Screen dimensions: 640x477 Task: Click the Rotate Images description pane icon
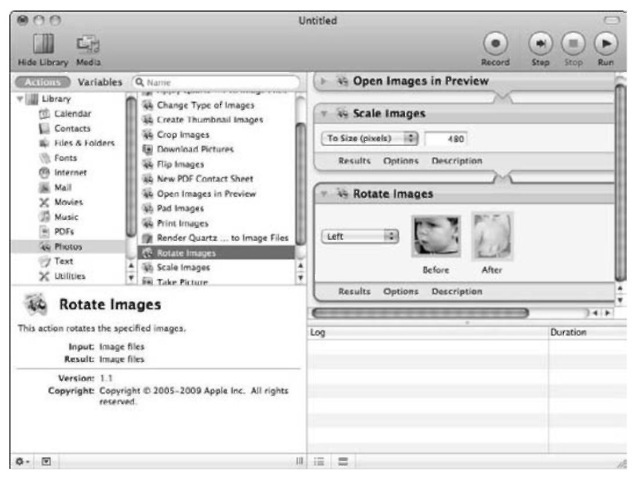pos(36,304)
